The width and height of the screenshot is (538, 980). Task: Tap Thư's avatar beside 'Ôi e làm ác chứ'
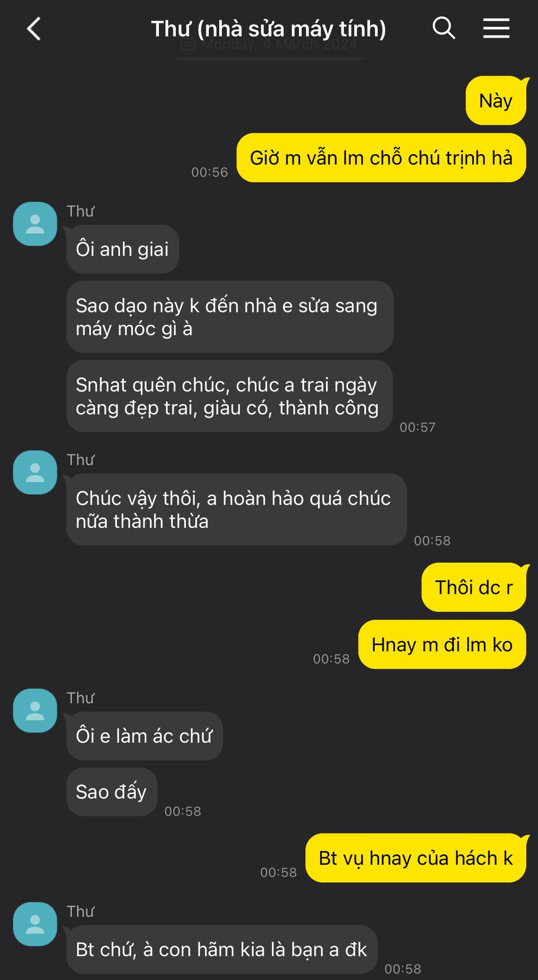[x=35, y=711]
